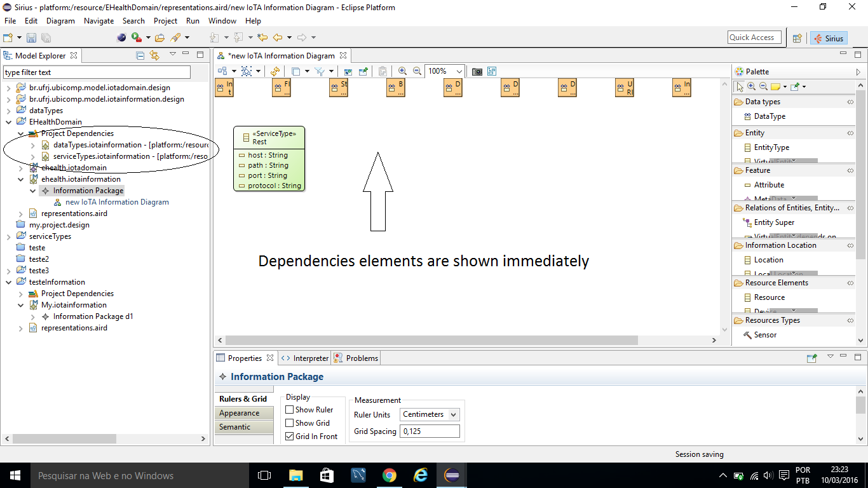This screenshot has width=868, height=488.
Task: Toggle Link with Editor in Model Explorer
Action: [154, 55]
